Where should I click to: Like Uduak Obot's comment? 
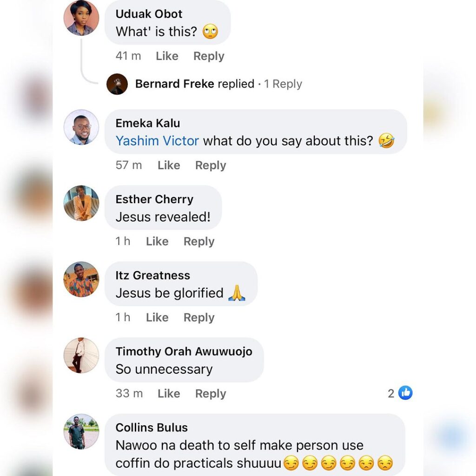[x=167, y=56]
